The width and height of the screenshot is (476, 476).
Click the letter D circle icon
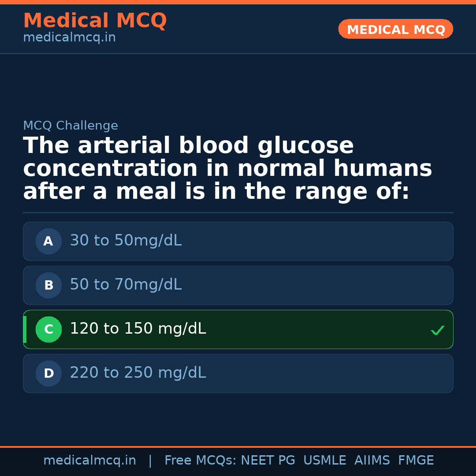coord(48,373)
